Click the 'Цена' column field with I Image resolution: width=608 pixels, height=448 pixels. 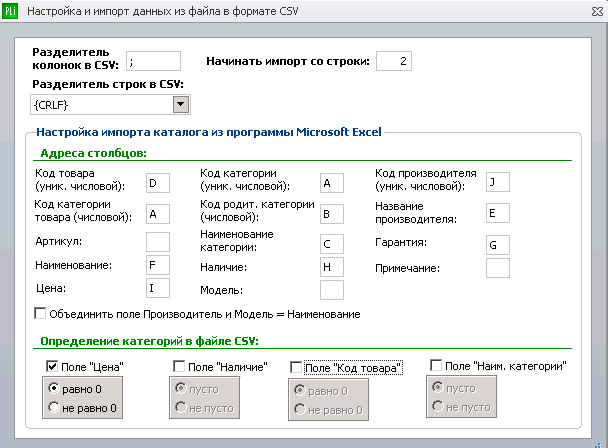[158, 288]
